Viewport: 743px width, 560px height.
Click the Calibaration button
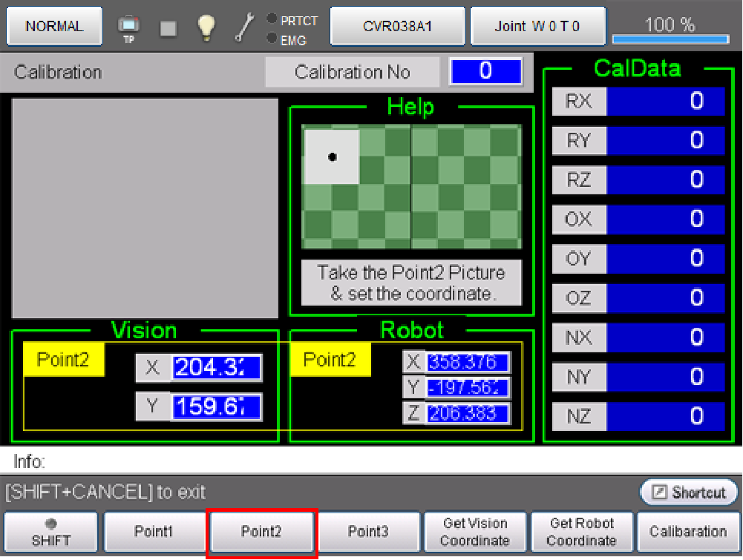687,532
